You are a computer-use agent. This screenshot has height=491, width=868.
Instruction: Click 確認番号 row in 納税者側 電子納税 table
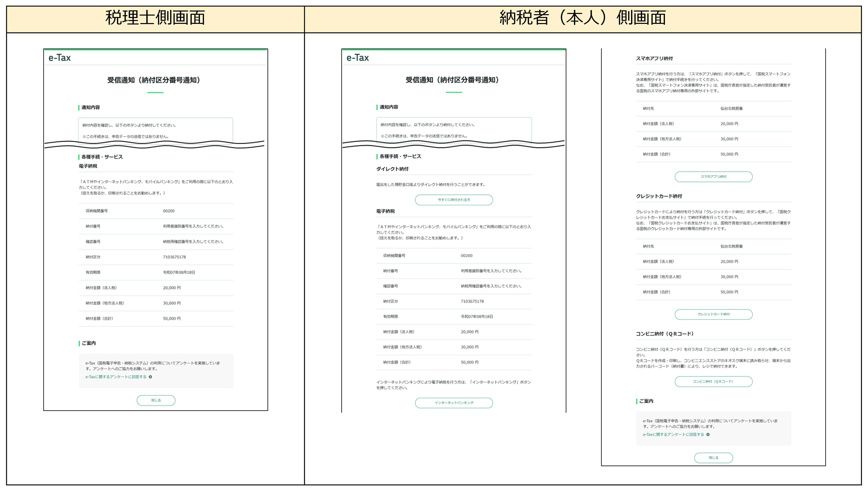[x=454, y=286]
